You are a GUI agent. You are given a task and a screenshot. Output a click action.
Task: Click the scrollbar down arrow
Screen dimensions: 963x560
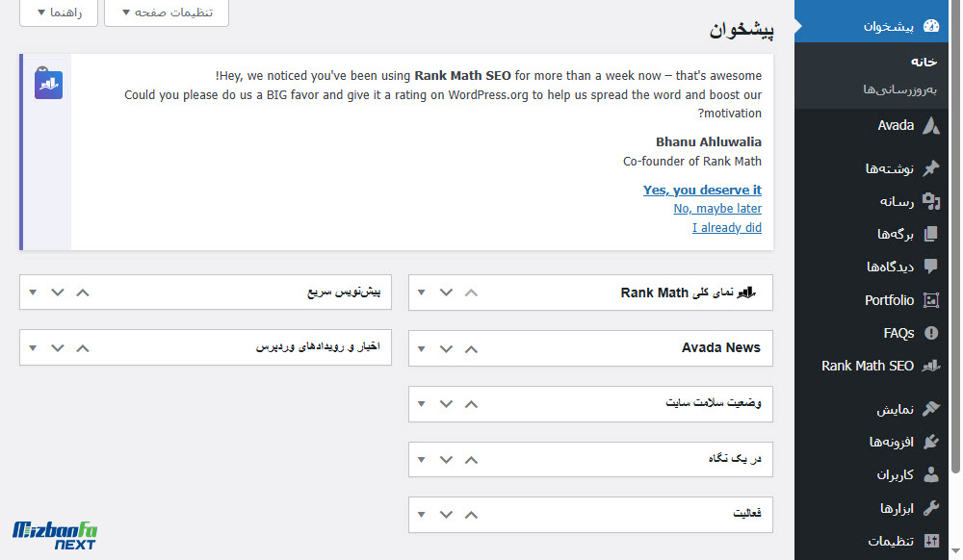click(955, 551)
